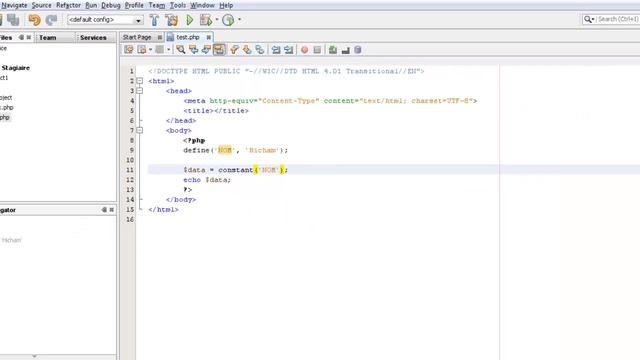Open the Debug menu
This screenshot has height=360, width=640.
click(x=111, y=5)
